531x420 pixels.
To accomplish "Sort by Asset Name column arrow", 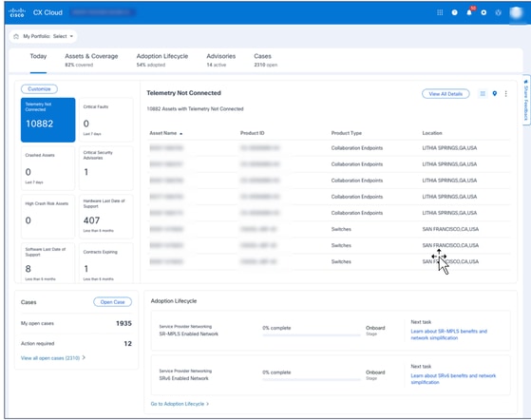I will click(x=181, y=133).
